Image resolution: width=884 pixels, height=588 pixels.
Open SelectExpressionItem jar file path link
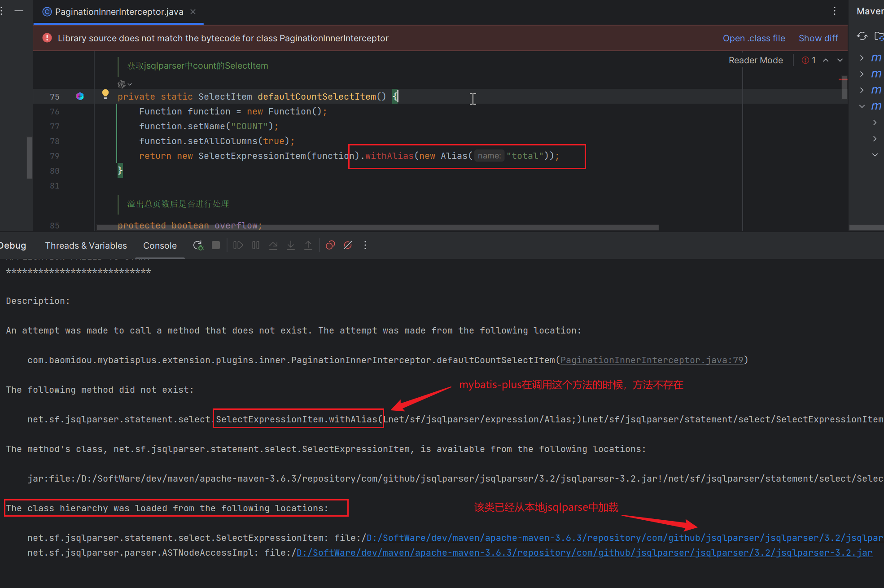pos(625,538)
